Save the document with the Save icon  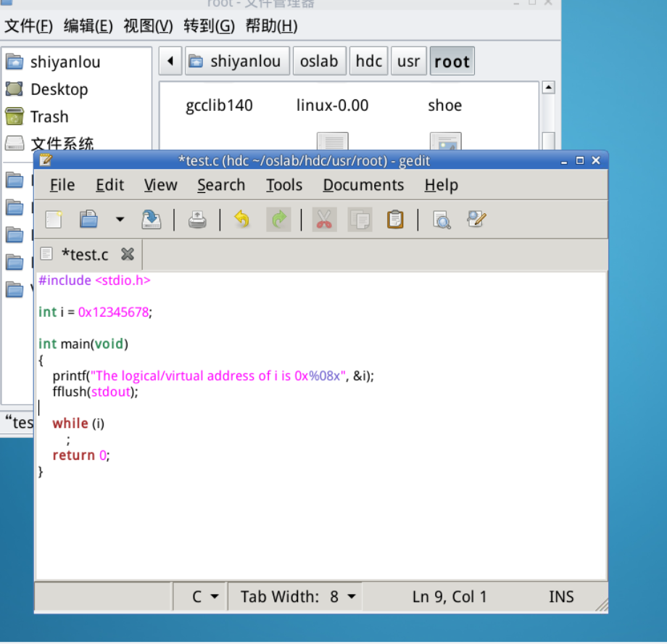[x=151, y=220]
